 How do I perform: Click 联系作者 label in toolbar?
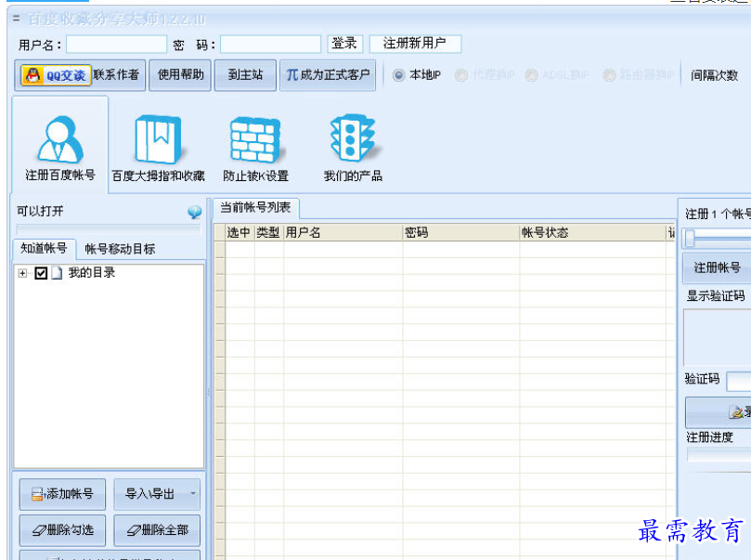(116, 74)
